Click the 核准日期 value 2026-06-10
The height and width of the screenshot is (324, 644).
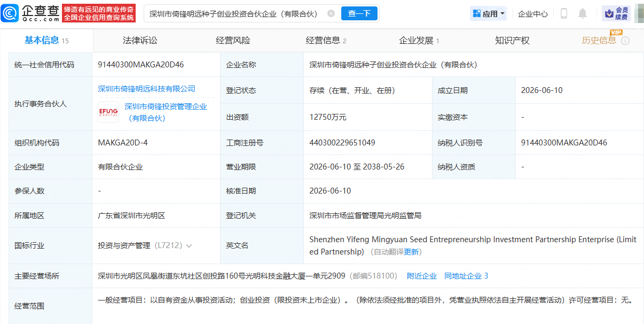(x=330, y=191)
